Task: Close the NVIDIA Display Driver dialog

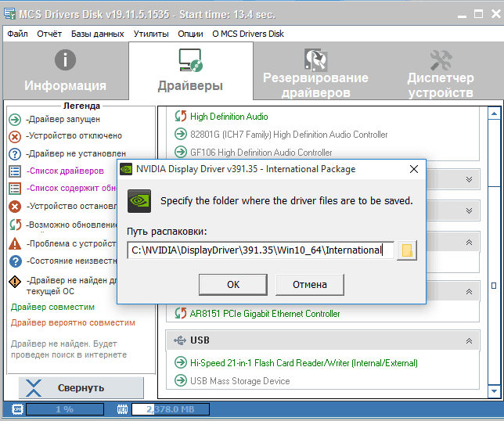Action: 414,169
